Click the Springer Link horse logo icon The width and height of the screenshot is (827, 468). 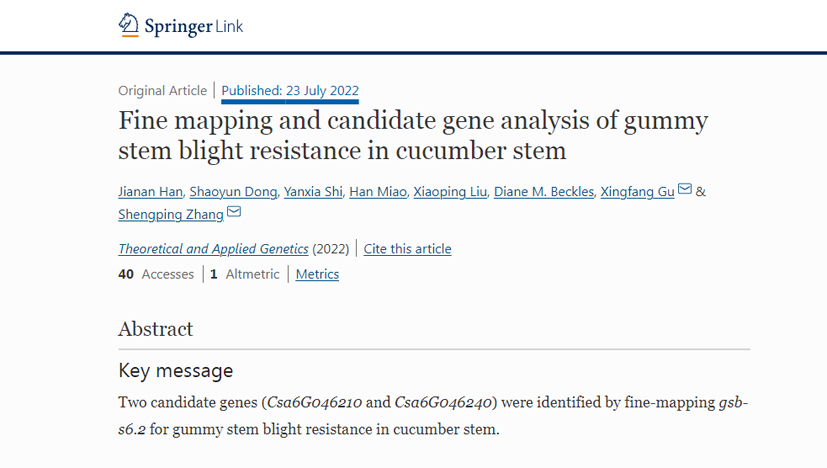coord(129,25)
